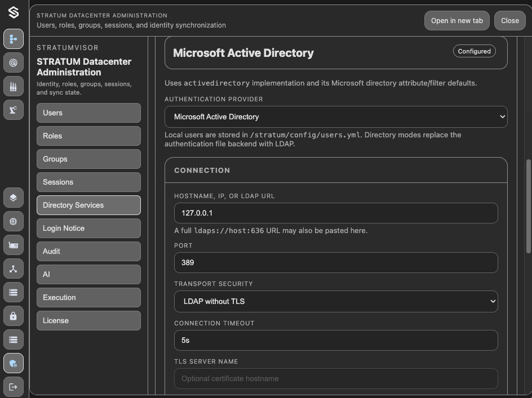Viewport: 532px width, 398px height.
Task: Open the server rack icon below the padlock
Action: point(14,339)
